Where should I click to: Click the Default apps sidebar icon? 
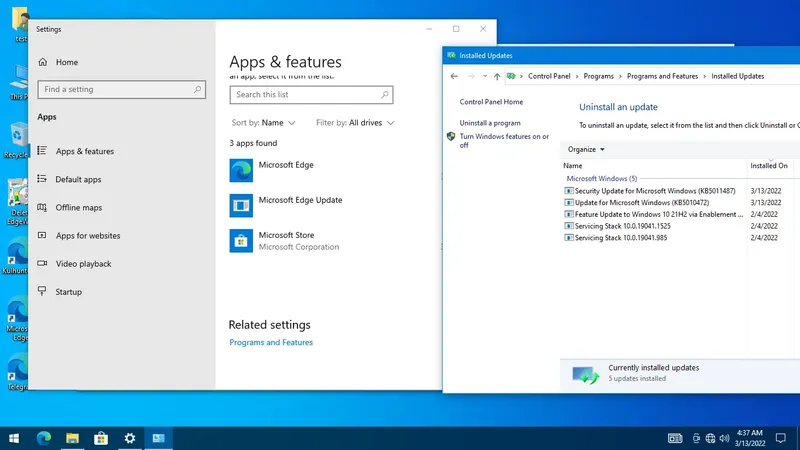[42, 179]
